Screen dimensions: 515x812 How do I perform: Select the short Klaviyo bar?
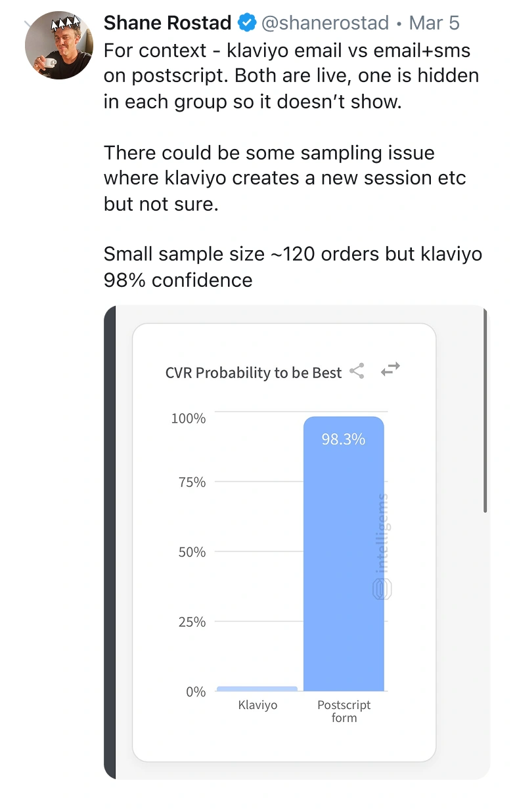coord(257,689)
